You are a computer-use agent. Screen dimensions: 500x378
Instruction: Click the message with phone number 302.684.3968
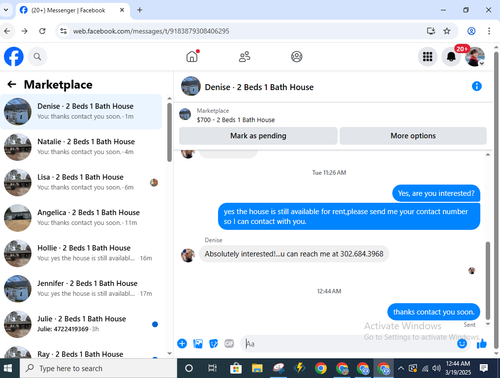[x=294, y=254]
